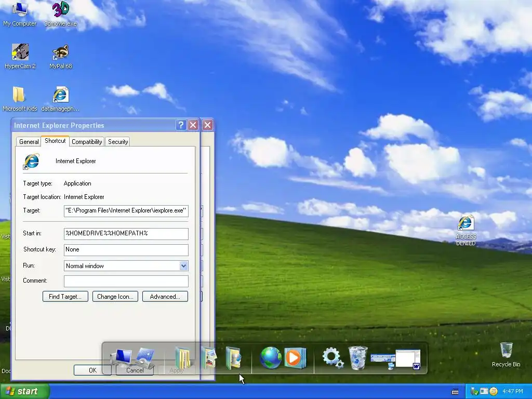Click the Start in input field
Image resolution: width=532 pixels, height=399 pixels.
click(126, 233)
